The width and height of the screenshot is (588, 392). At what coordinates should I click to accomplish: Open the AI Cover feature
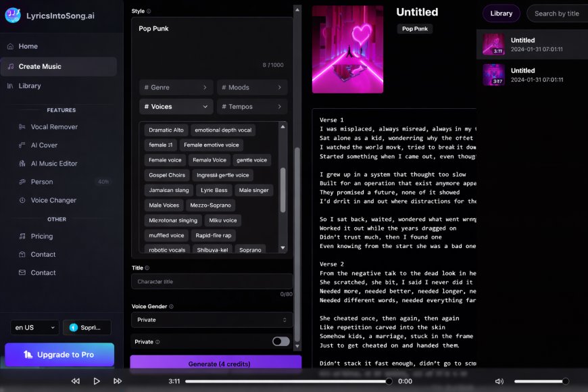44,145
